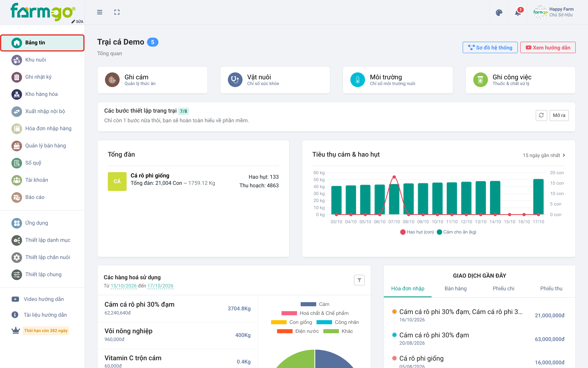Expand setup steps with Mở ra

coord(559,115)
